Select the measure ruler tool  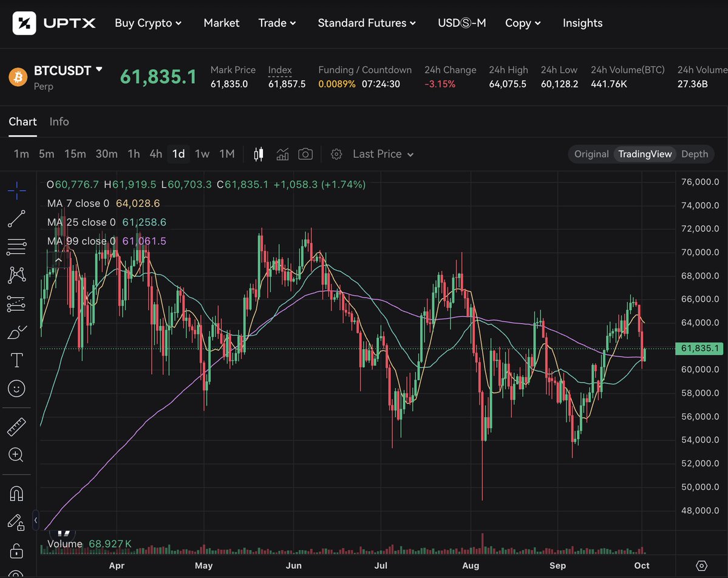point(16,426)
